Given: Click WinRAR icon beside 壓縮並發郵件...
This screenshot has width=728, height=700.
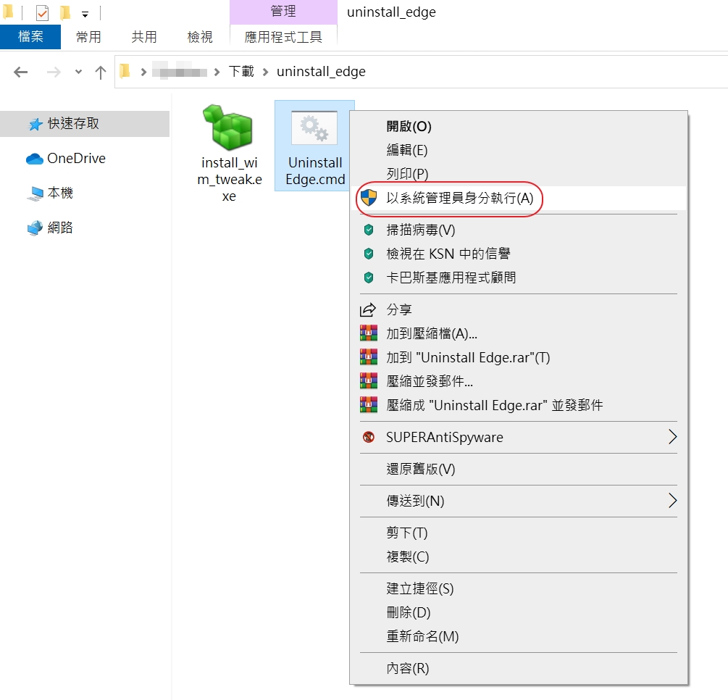Looking at the screenshot, I should coord(369,381).
